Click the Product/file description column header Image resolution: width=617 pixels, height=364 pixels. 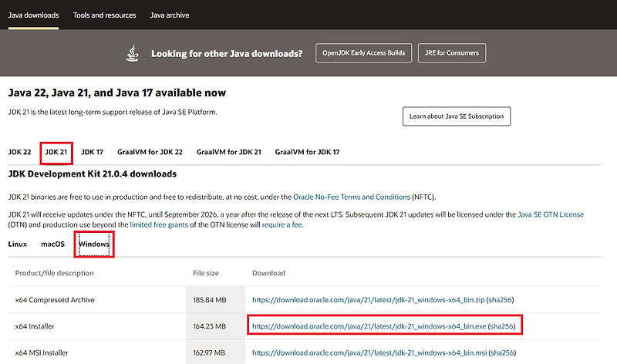pos(54,273)
